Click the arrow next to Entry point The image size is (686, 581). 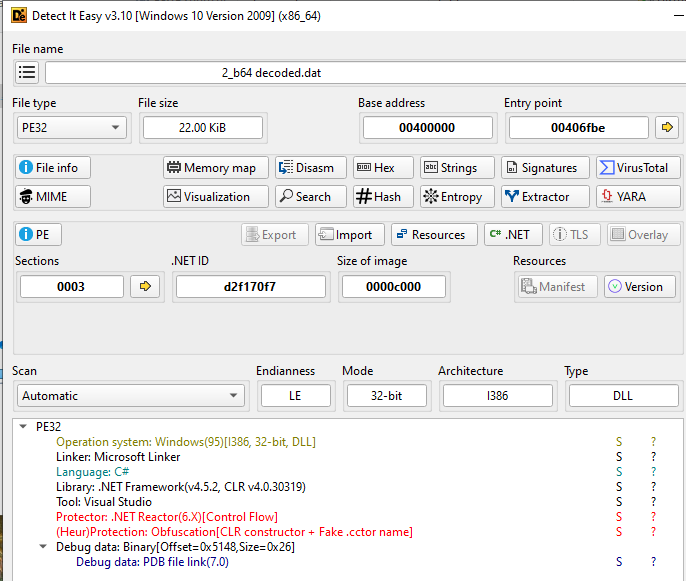[666, 127]
